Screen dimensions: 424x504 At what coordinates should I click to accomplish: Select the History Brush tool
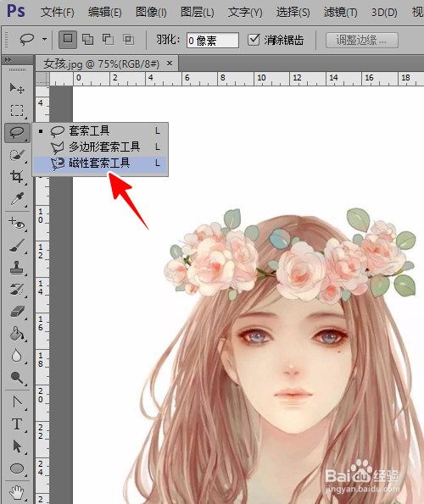(17, 290)
